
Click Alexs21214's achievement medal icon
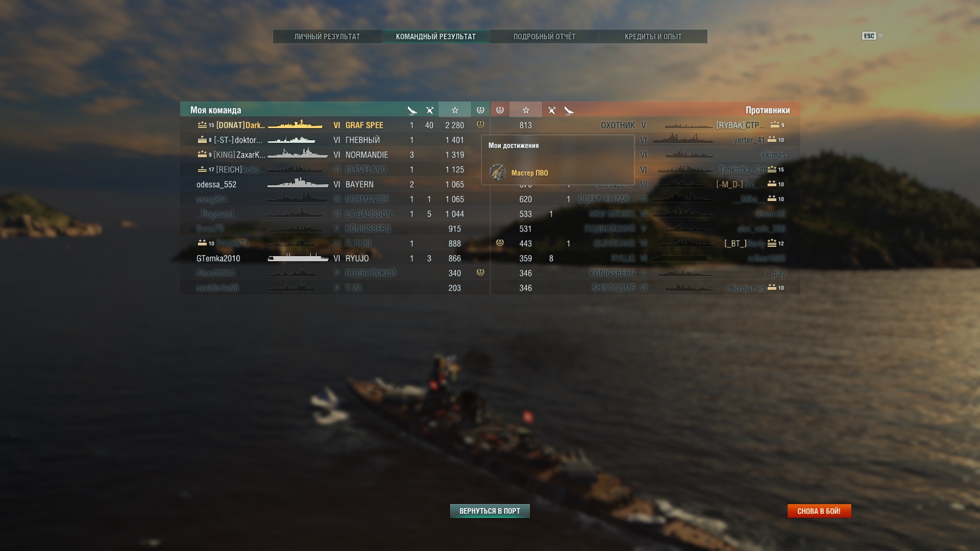pos(480,272)
